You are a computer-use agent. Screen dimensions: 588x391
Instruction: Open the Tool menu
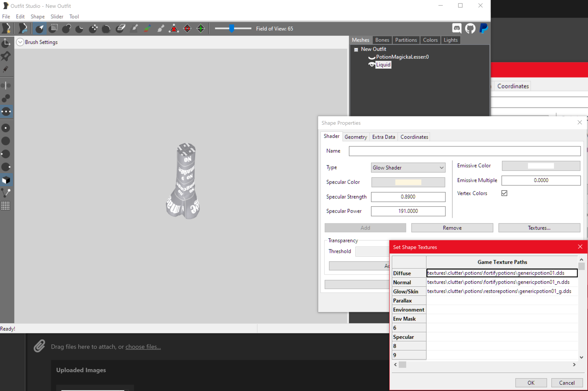[74, 17]
